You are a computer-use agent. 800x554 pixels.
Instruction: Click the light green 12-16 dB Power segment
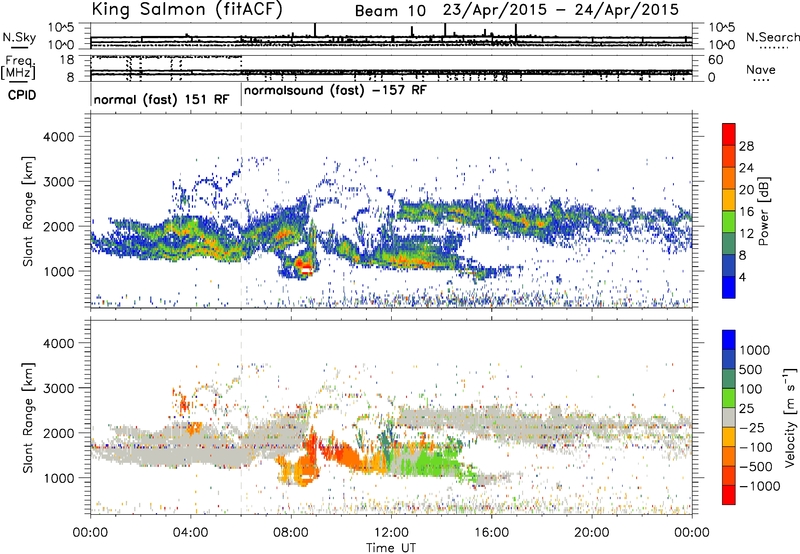coord(729,222)
